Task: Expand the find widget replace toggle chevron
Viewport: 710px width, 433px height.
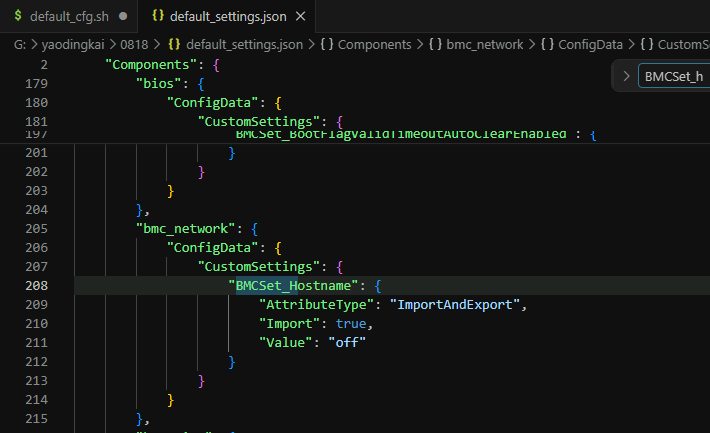Action: point(626,76)
